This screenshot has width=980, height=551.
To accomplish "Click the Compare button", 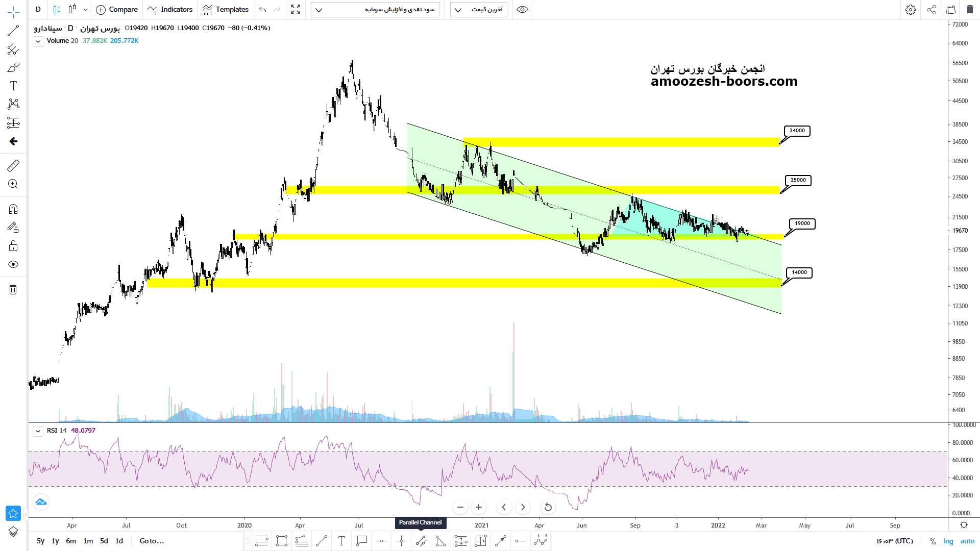I will [x=117, y=10].
